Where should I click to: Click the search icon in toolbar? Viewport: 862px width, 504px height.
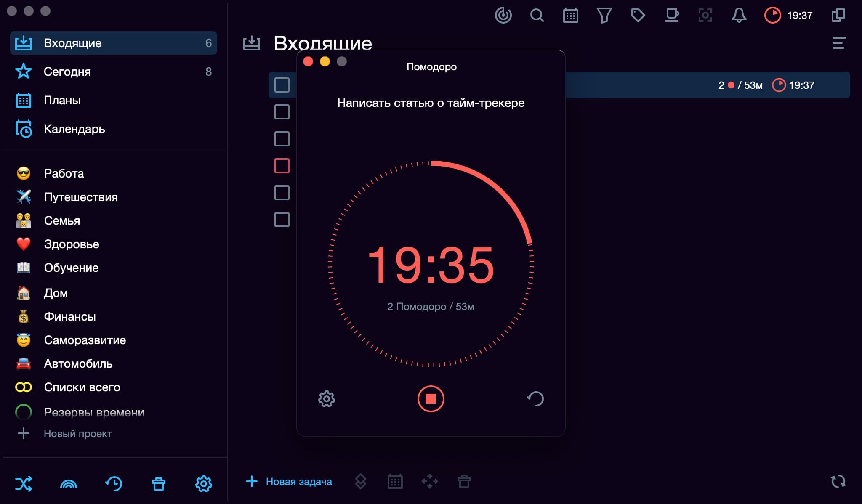(x=536, y=15)
